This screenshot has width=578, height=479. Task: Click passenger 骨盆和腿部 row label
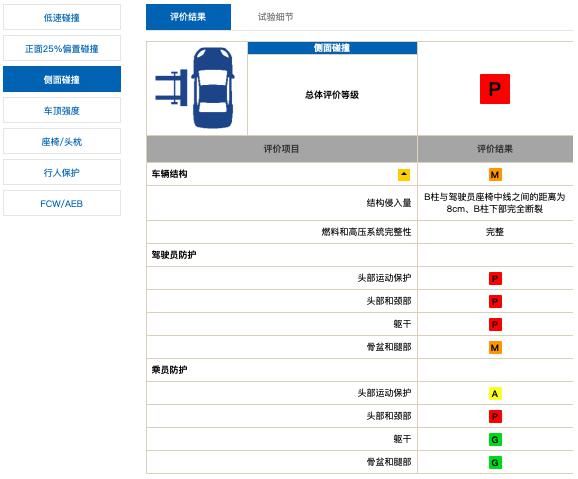click(x=389, y=462)
